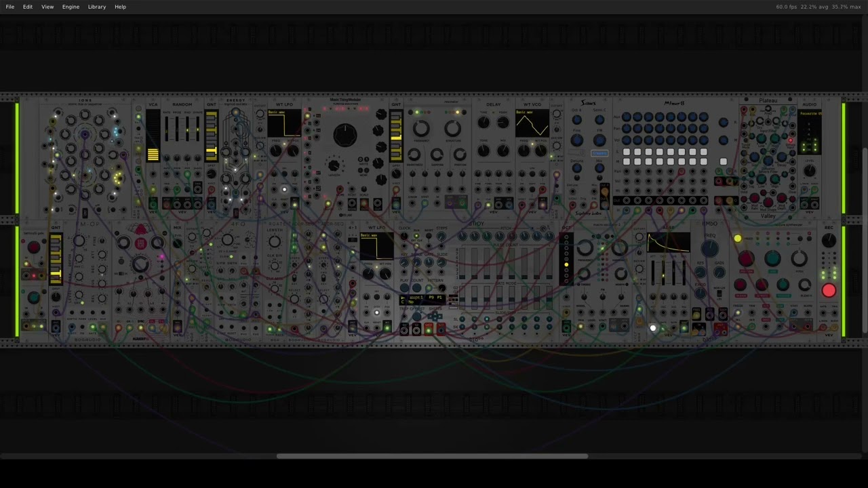Viewport: 868px width, 488px height.
Task: Open the View menu
Action: [47, 7]
